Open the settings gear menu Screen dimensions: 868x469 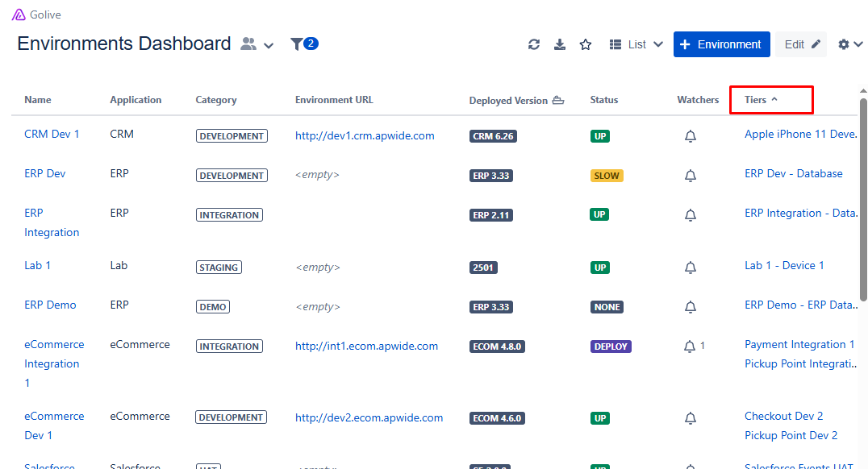coord(850,44)
